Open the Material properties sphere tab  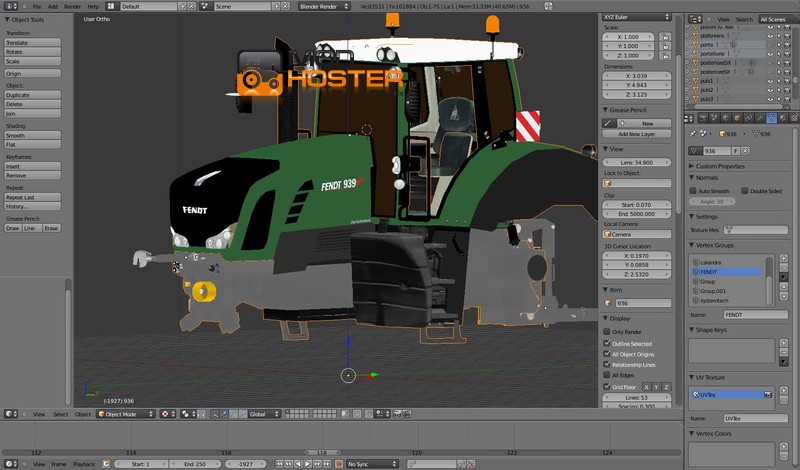782,118
